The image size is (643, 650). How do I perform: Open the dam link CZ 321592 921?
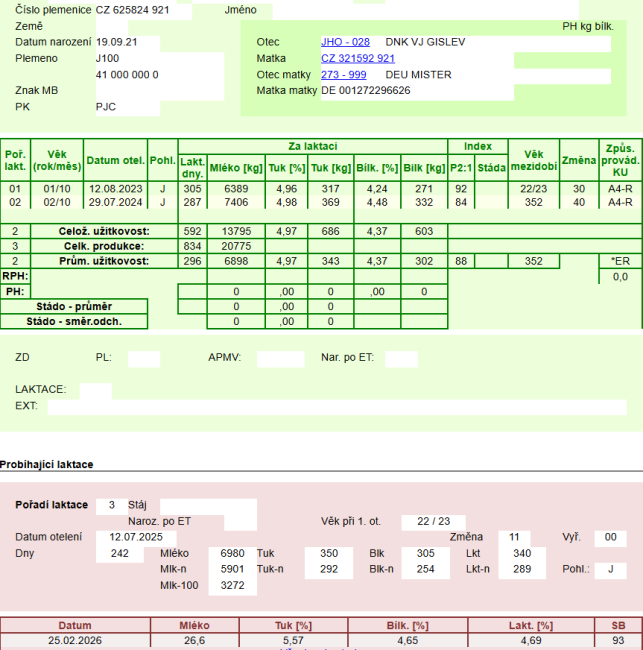(357, 59)
